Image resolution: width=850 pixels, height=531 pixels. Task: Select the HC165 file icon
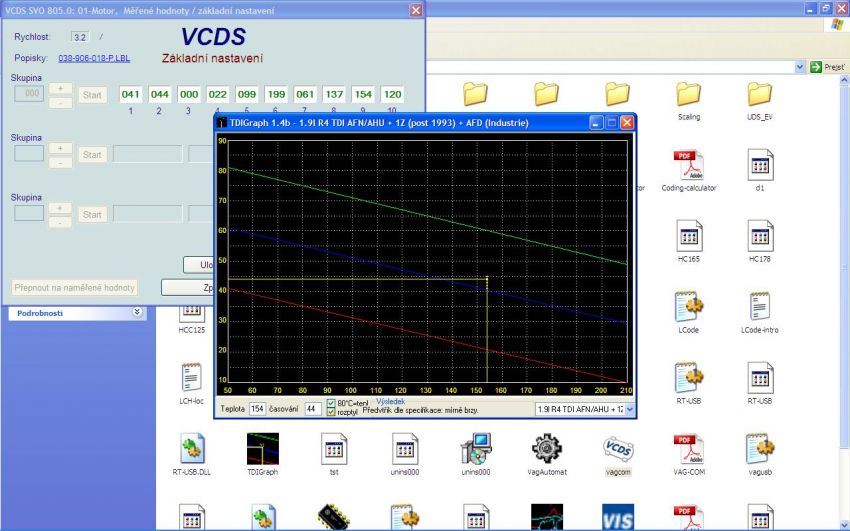pyautogui.click(x=688, y=236)
